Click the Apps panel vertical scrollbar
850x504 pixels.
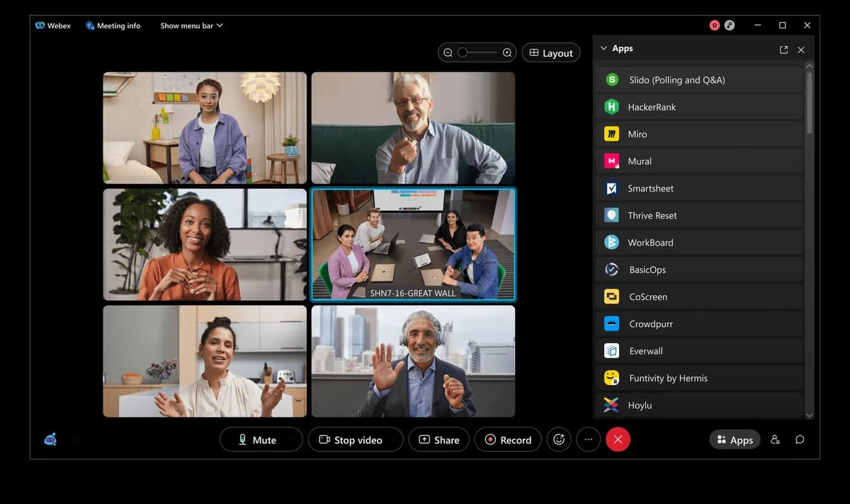coord(810,102)
